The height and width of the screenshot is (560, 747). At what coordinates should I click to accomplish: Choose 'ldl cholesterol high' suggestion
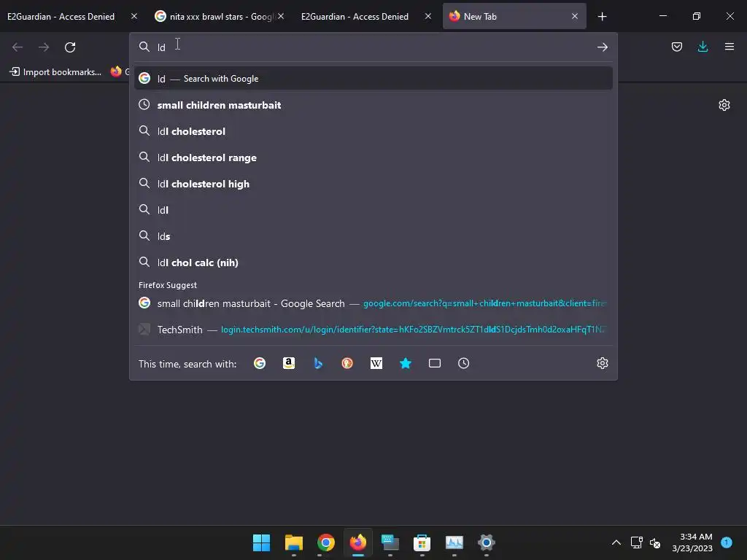pos(373,184)
